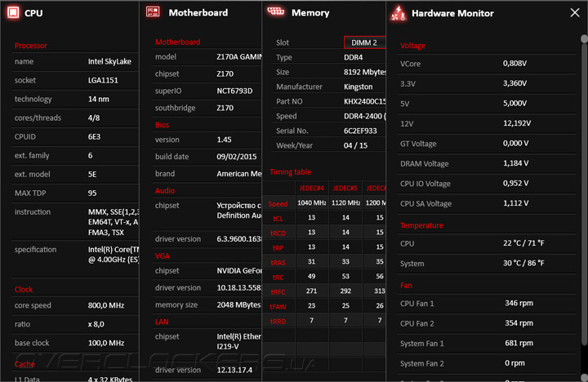
Task: Click MAX TDP value 95
Action: point(92,193)
